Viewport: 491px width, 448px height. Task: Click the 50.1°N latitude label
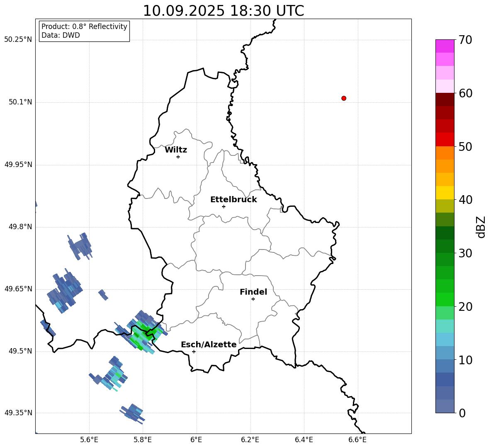point(20,102)
